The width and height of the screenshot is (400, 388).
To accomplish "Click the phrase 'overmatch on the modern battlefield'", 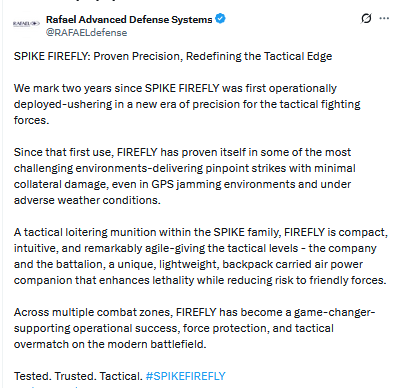I will [109, 344].
